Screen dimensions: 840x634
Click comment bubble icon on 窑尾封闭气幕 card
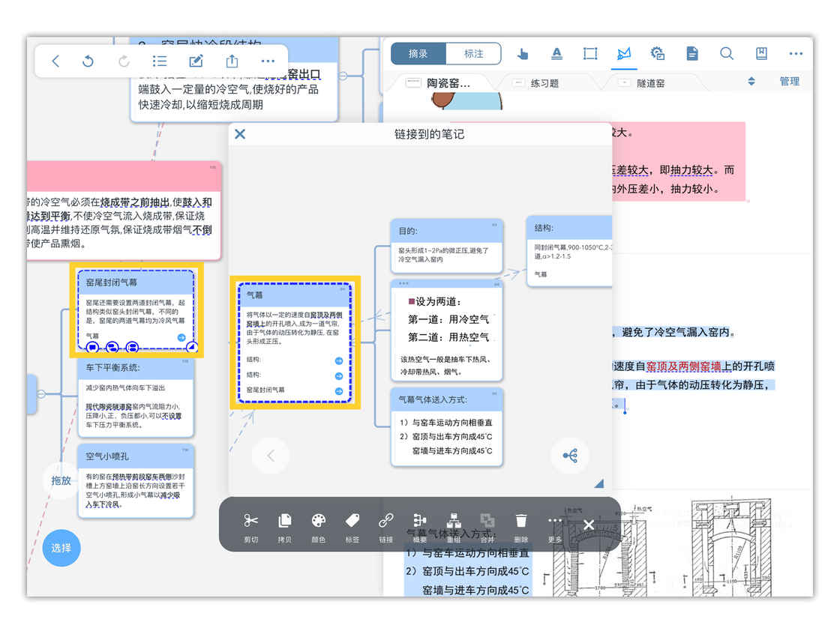coord(92,348)
